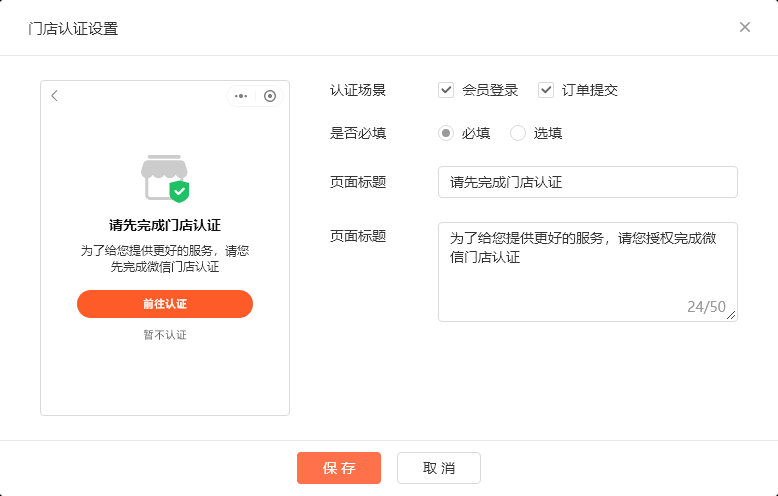This screenshot has width=778, height=496.
Task: Open the three-dots menu in phone preview
Action: [241, 96]
